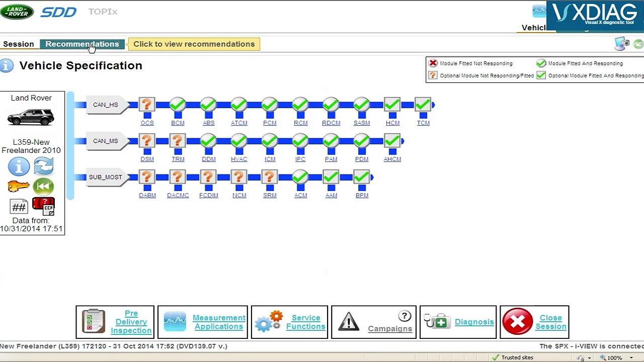Viewport: 644px width, 362px height.
Task: Select the ACM module check icon
Action: coord(300,177)
